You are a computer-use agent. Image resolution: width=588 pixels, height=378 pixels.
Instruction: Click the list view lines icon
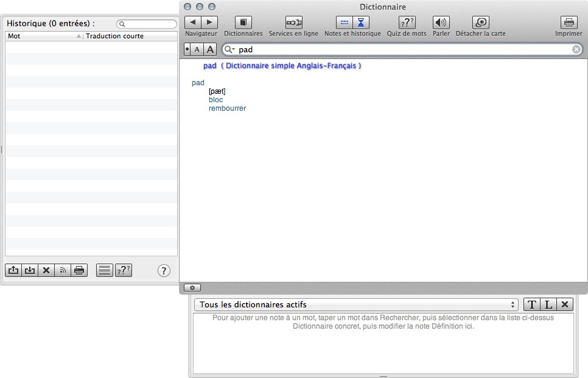105,270
